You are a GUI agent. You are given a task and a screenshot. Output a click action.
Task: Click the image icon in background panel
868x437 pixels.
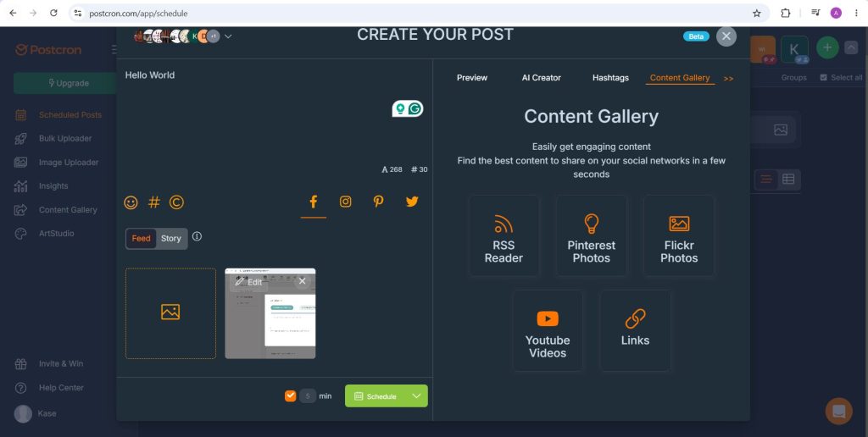point(781,130)
